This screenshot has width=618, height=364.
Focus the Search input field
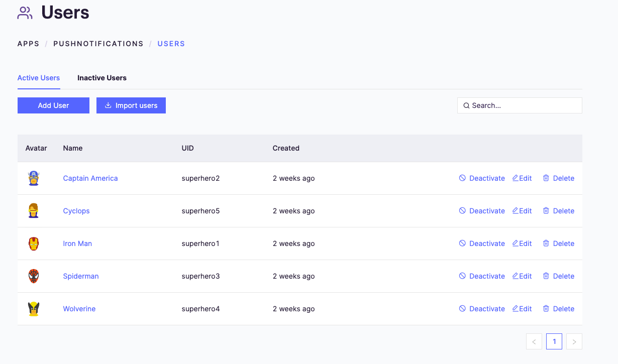tap(520, 105)
